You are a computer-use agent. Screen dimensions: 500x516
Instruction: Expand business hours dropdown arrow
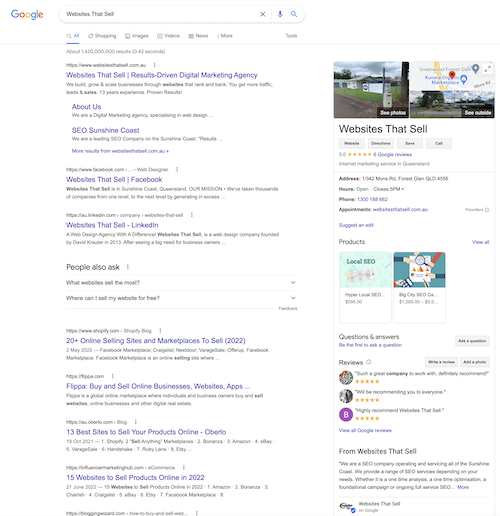pos(403,189)
